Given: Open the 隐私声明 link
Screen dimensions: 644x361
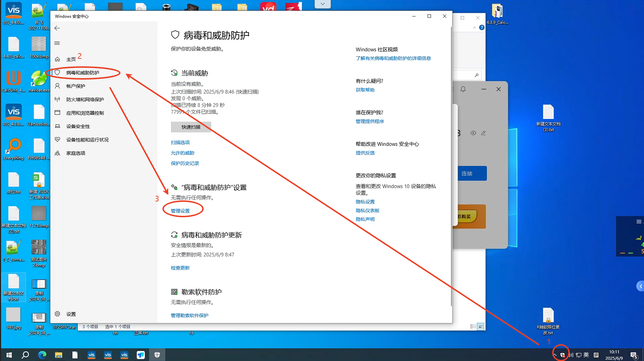Looking at the screenshot, I should click(365, 219).
